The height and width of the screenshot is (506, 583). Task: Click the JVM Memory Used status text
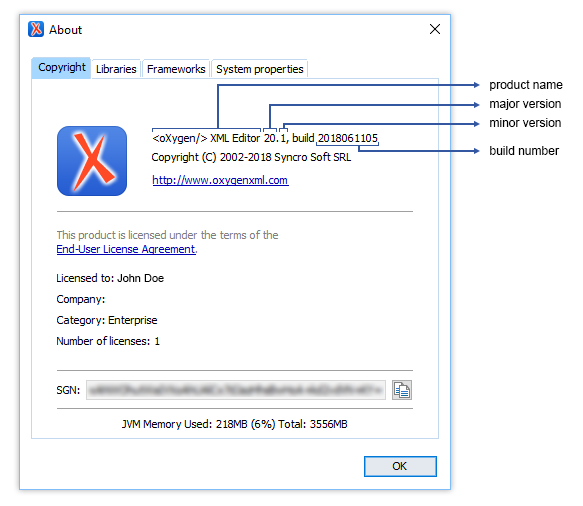point(235,424)
